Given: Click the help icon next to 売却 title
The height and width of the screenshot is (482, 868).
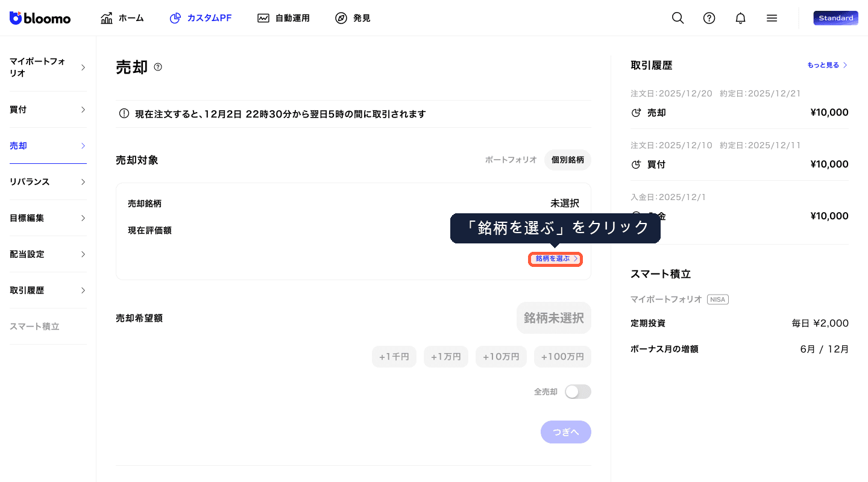Looking at the screenshot, I should point(158,67).
